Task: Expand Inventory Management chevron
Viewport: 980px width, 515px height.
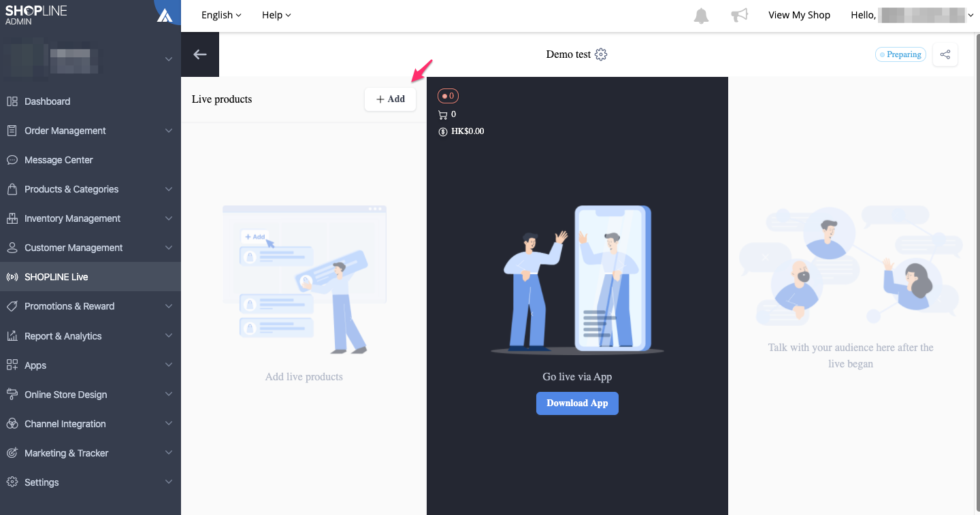Action: pos(169,218)
